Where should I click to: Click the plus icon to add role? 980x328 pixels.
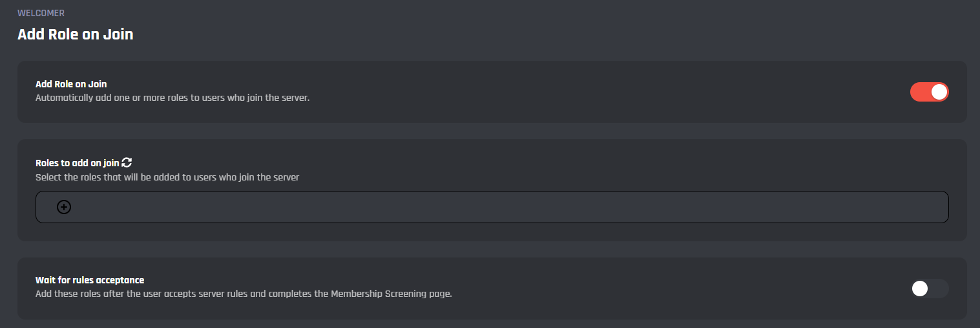click(x=64, y=207)
